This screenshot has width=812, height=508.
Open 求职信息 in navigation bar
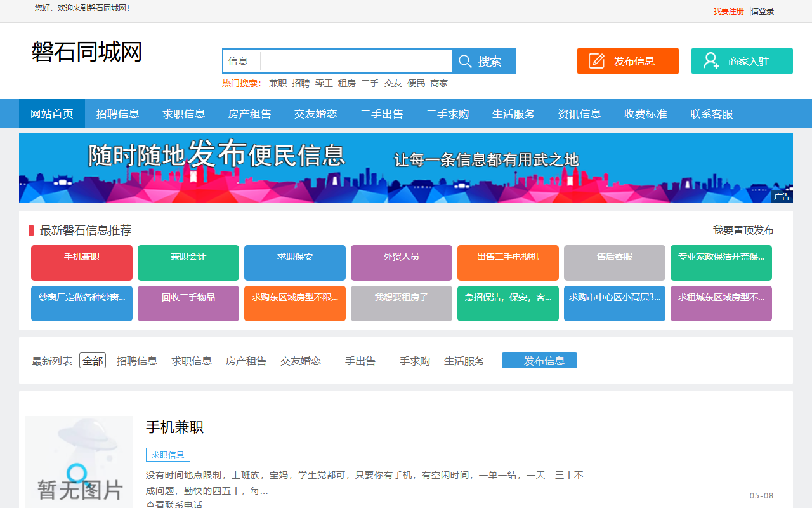[184, 114]
